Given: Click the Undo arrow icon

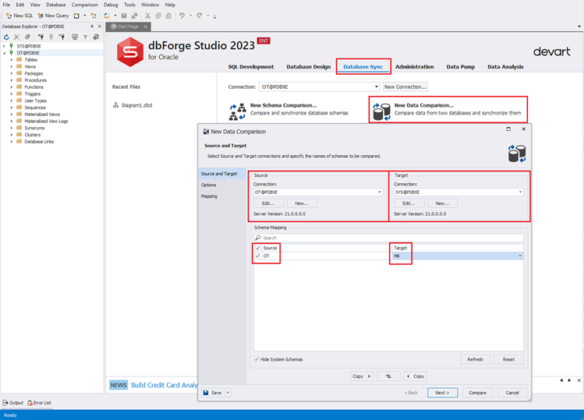Looking at the screenshot, I should pyautogui.click(x=182, y=16).
